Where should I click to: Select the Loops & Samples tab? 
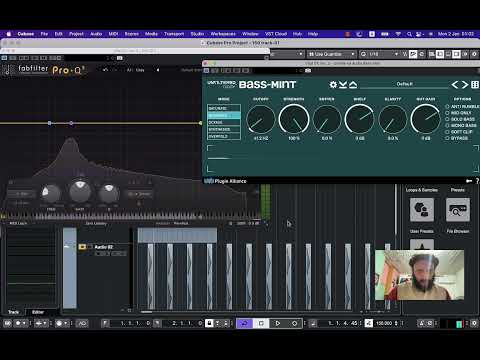coord(422,190)
